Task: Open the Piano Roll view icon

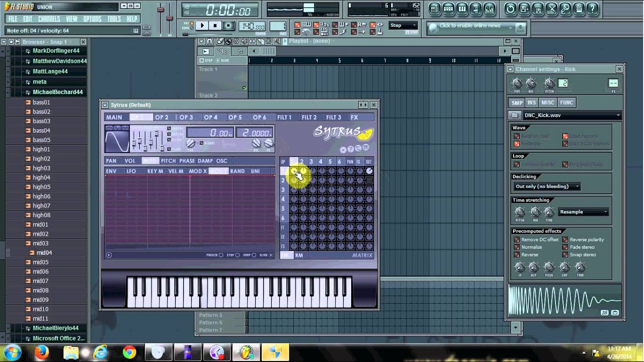Action: coord(462,9)
